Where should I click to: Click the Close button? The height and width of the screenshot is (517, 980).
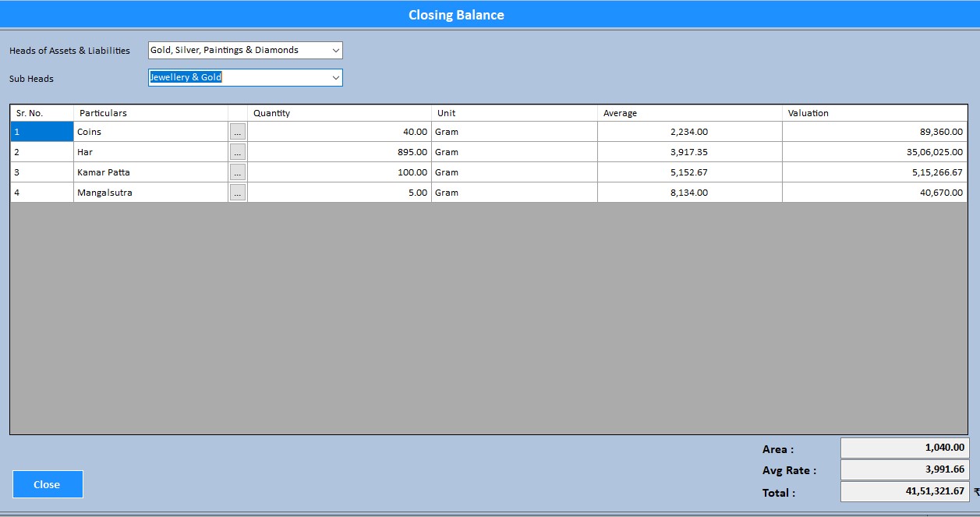point(48,484)
